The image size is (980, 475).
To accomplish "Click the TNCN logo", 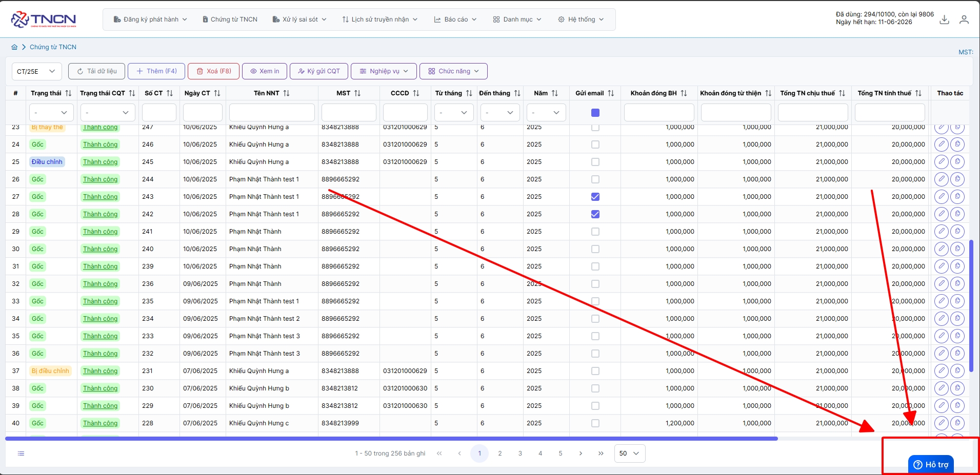I will point(44,19).
